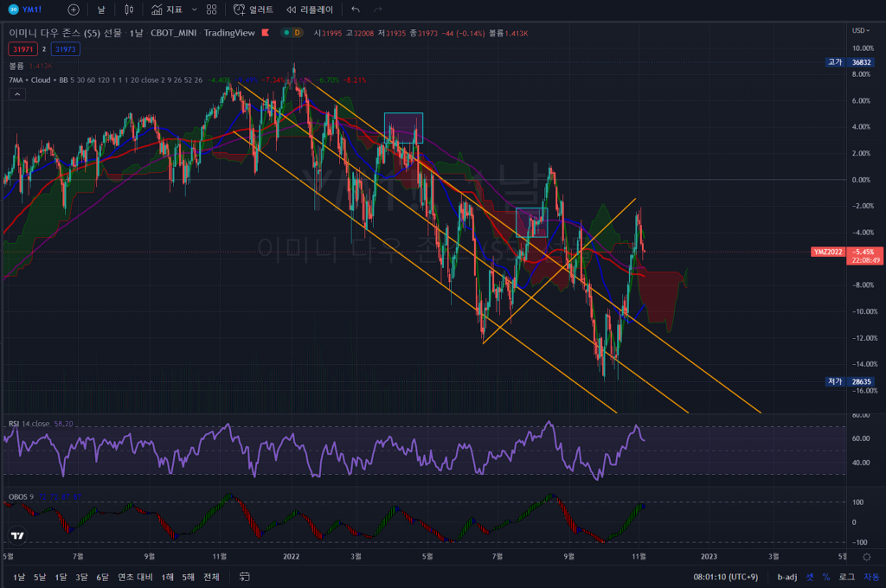Create an alert with 얼러트 button
Image resolution: width=886 pixels, height=588 pixels.
click(254, 10)
